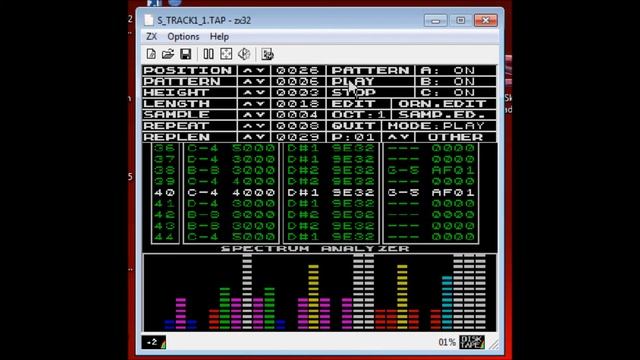Click the last toolbar icon right of the speaker
The height and width of the screenshot is (360, 640).
tap(267, 54)
